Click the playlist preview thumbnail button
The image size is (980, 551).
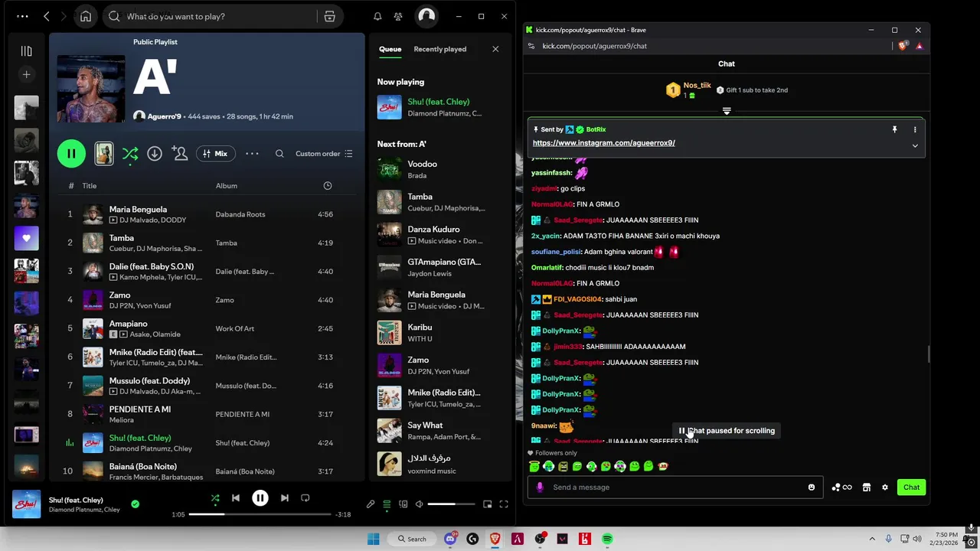click(x=104, y=154)
